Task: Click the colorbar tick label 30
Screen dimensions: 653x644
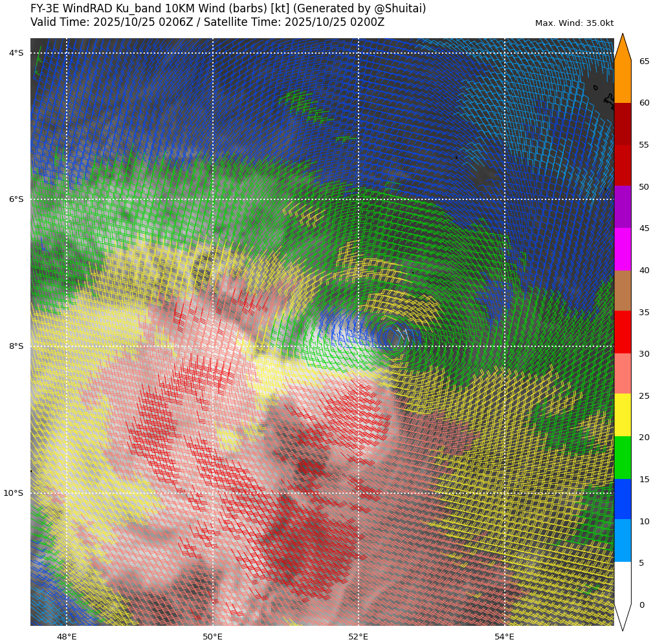Action: click(x=645, y=354)
